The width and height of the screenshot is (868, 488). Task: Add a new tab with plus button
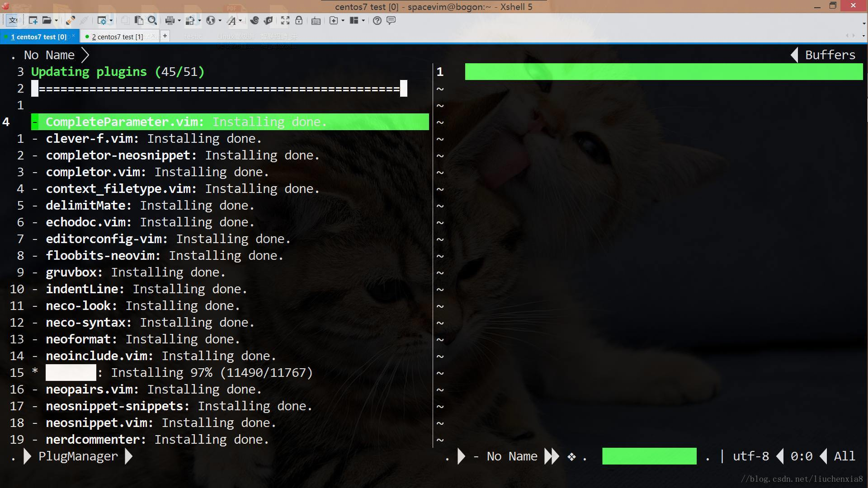165,36
